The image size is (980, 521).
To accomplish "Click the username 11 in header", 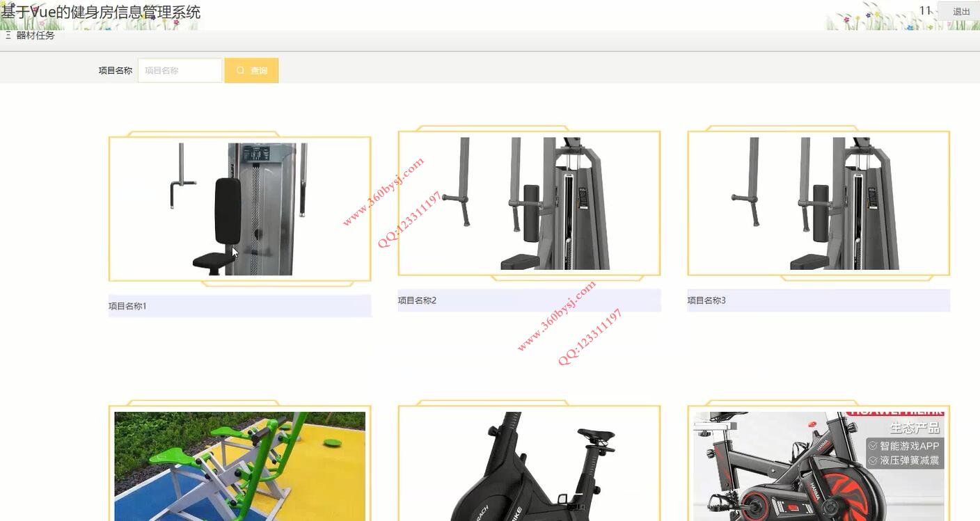I will click(x=925, y=10).
